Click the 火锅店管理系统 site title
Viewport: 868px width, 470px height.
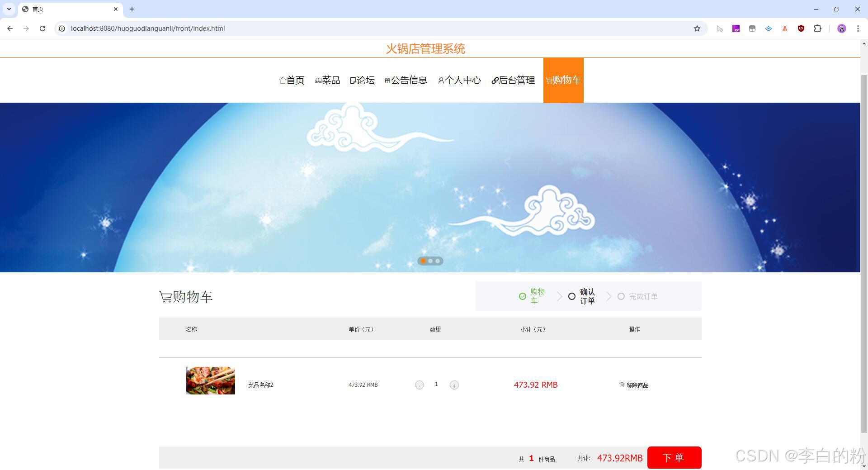coord(425,49)
